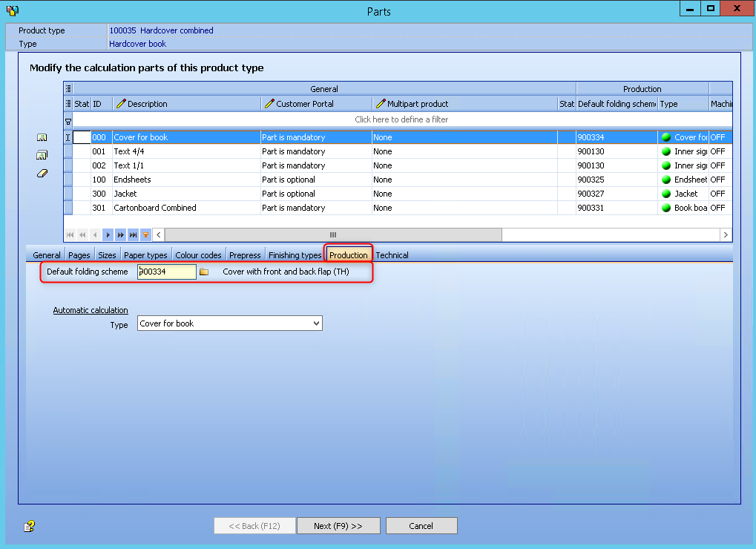Select the Production tab

click(x=348, y=255)
